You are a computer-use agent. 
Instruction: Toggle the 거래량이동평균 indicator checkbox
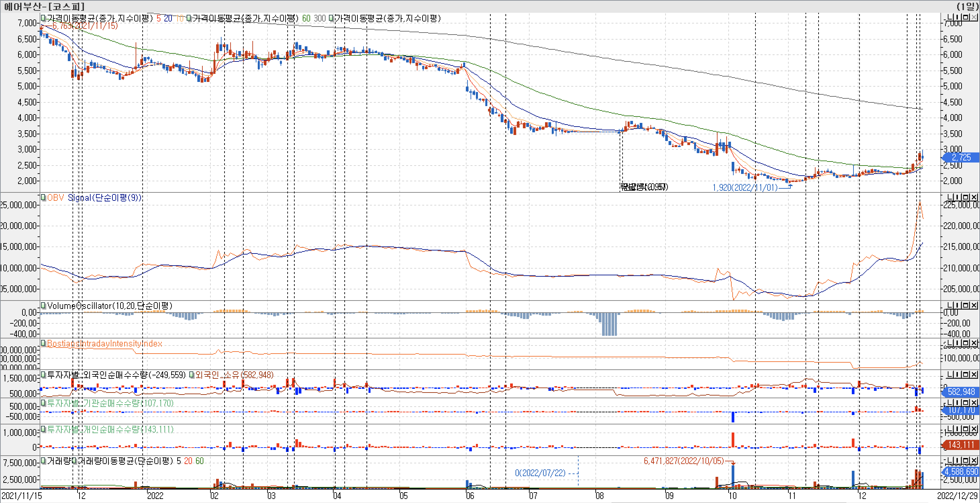click(x=75, y=461)
